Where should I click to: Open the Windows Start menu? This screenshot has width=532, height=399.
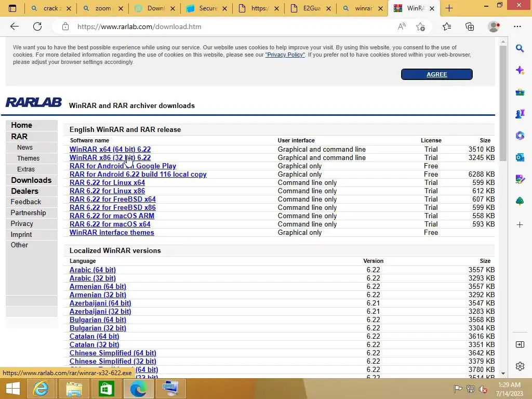pos(13,389)
